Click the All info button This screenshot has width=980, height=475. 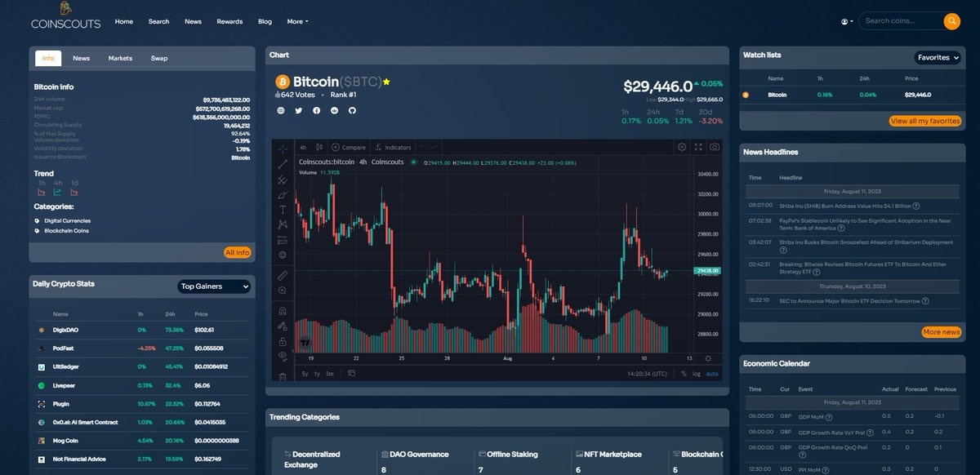(237, 252)
